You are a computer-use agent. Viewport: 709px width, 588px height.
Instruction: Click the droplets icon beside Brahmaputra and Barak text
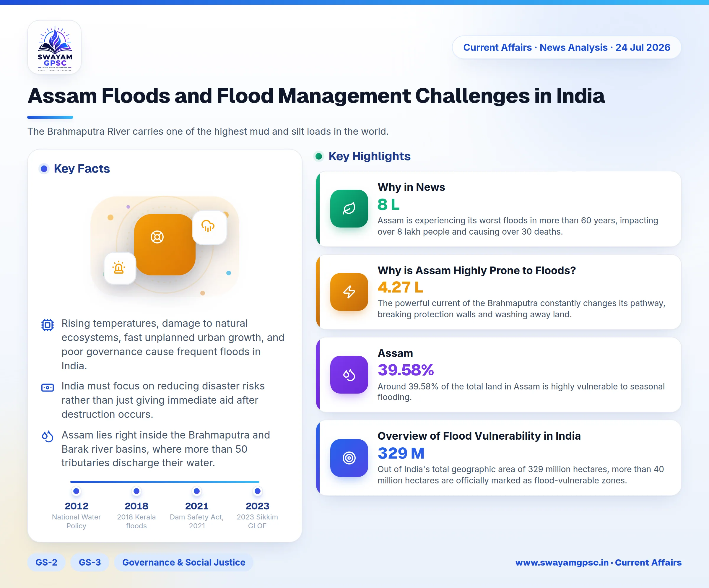48,436
